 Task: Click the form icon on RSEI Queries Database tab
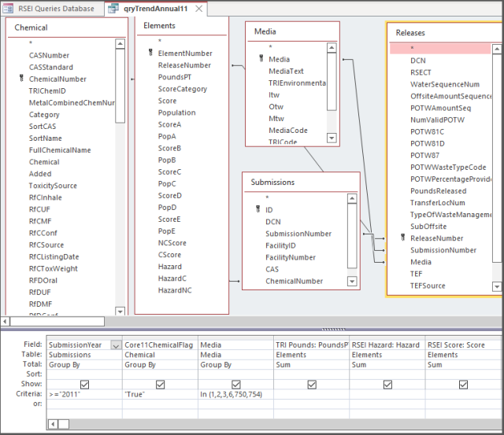[x=9, y=9]
